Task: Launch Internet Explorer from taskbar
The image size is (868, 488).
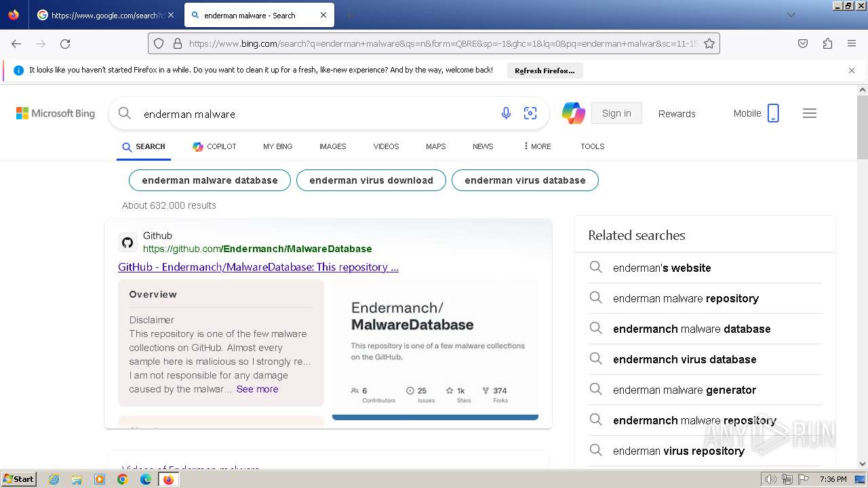Action: [54, 479]
